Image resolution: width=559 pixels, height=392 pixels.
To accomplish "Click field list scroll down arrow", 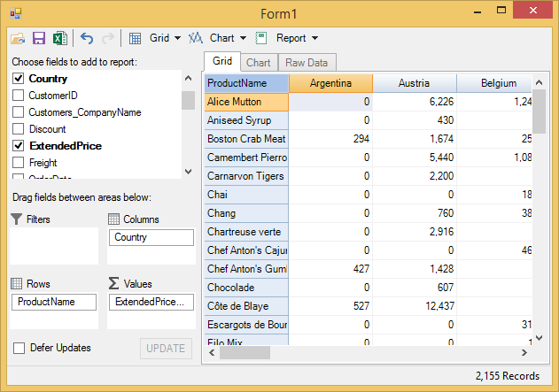I will [188, 172].
